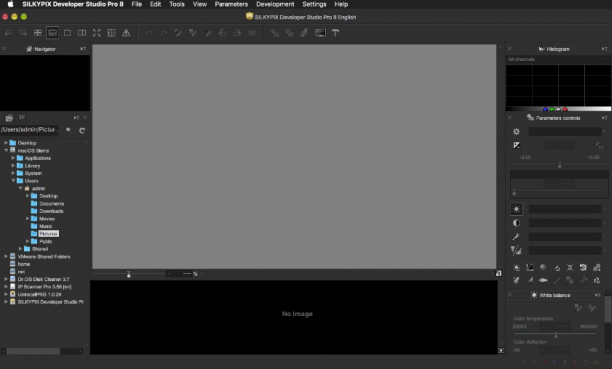Click the lens-shaped icon in lower sub-controls row

543,280
